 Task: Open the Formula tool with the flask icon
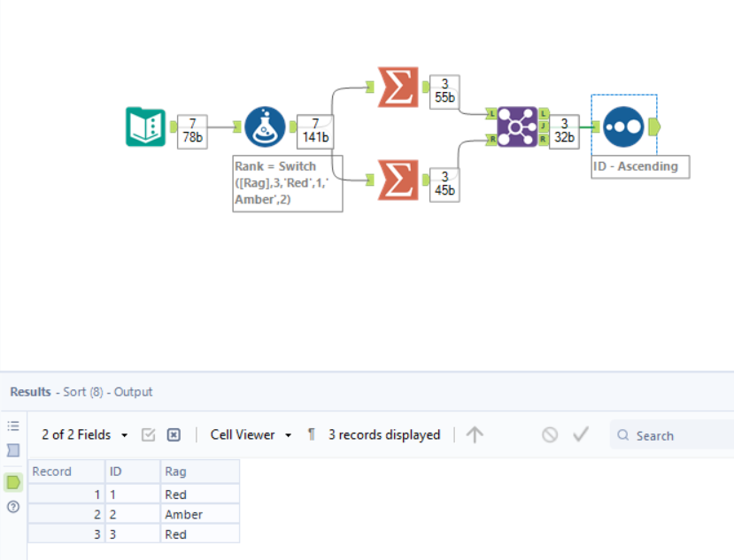tap(265, 127)
